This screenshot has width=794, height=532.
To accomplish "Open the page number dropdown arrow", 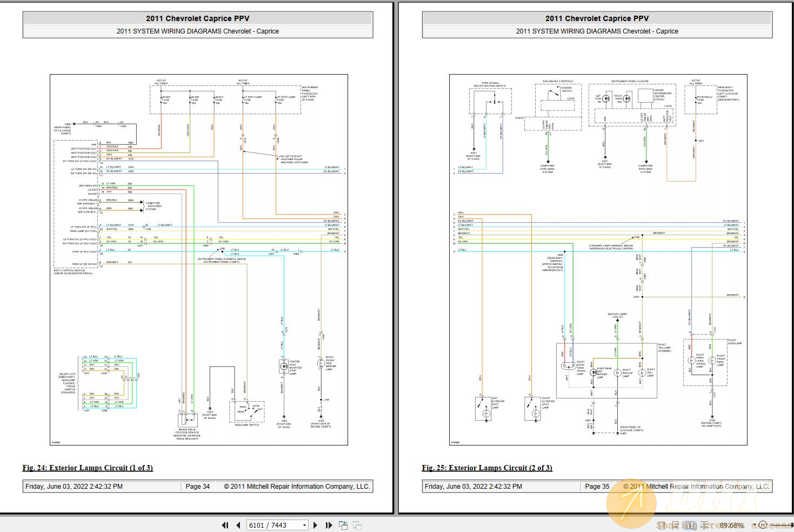I will (x=304, y=525).
